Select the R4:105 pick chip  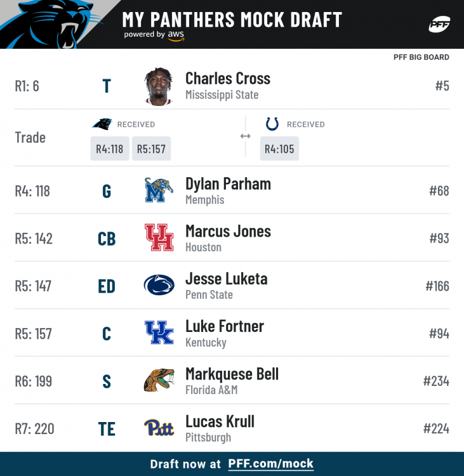point(279,149)
